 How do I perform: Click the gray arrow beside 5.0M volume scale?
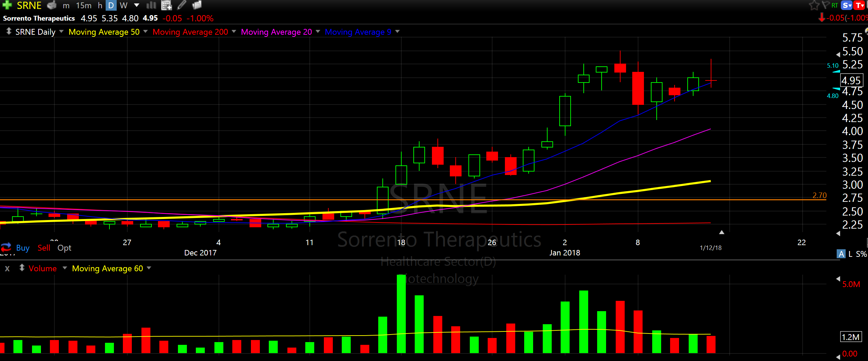coord(838,278)
